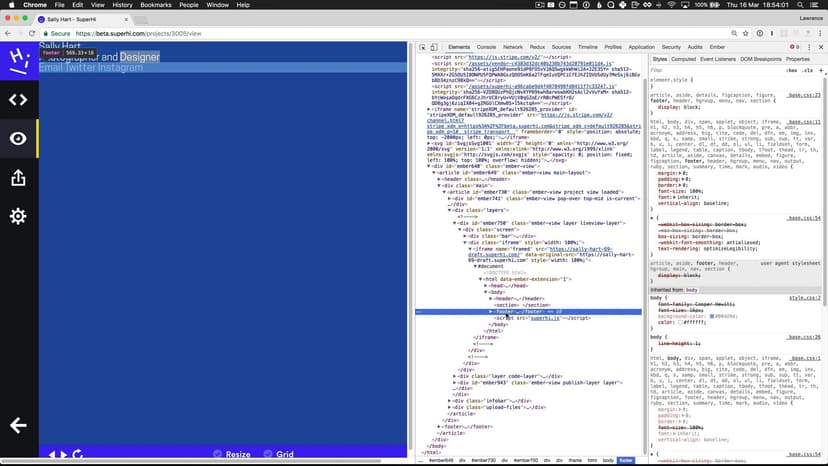Open the Computed tab in styles pane
Viewport: 828px width, 466px height.
tap(684, 59)
